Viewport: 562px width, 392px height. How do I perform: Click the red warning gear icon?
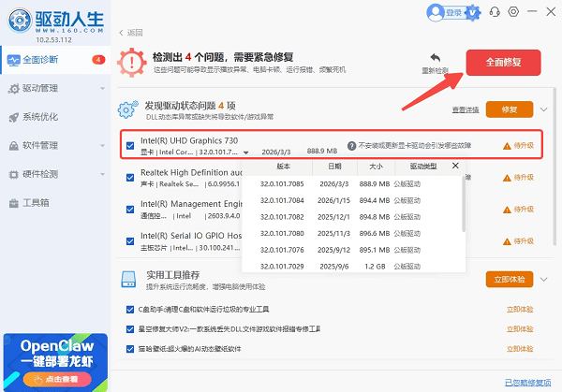pyautogui.click(x=131, y=63)
